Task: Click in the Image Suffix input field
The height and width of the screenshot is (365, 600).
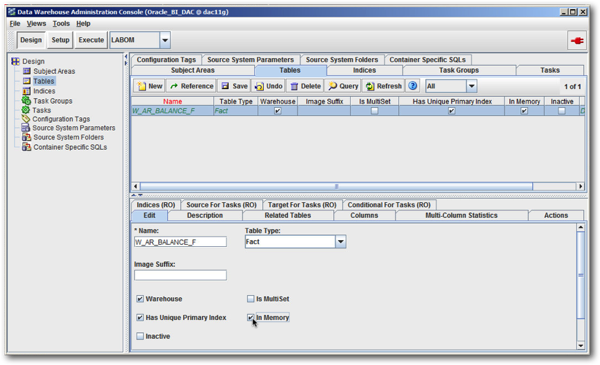Action: pyautogui.click(x=180, y=275)
